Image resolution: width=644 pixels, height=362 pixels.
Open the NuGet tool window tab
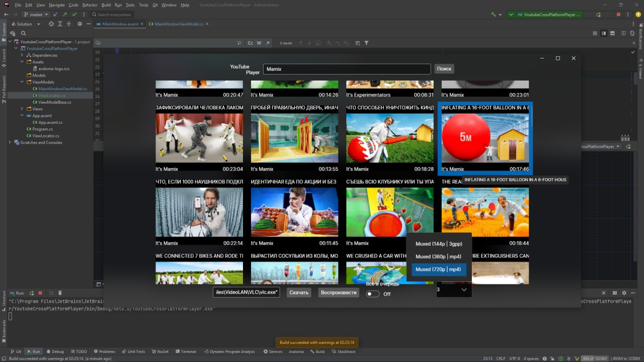point(160,351)
